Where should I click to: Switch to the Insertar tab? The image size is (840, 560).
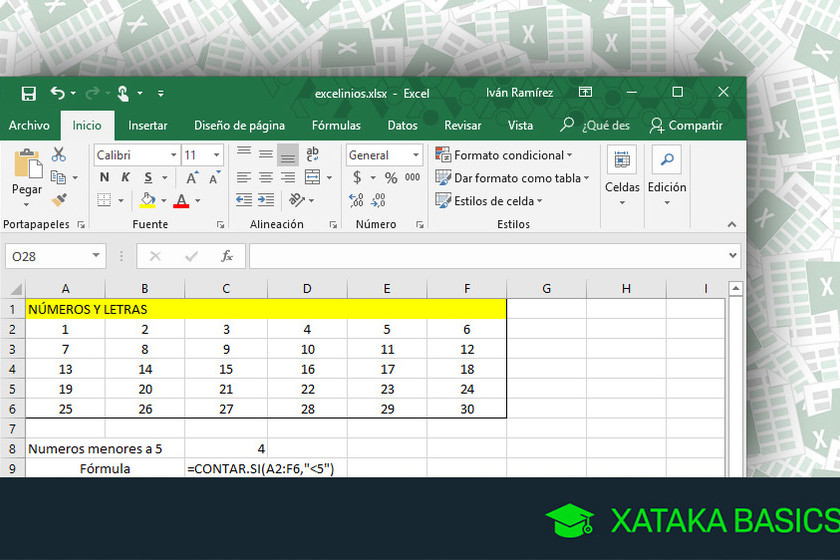[148, 125]
